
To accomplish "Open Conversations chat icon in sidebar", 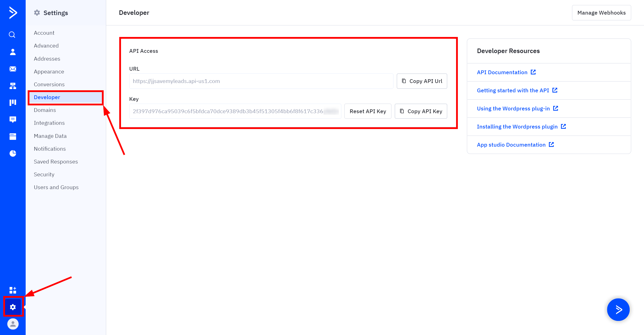I will [x=13, y=119].
